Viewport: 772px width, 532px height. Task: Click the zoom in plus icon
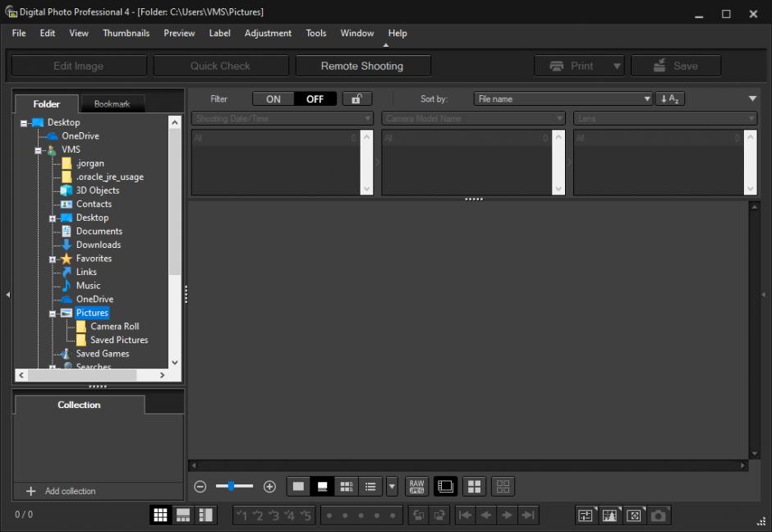269,487
